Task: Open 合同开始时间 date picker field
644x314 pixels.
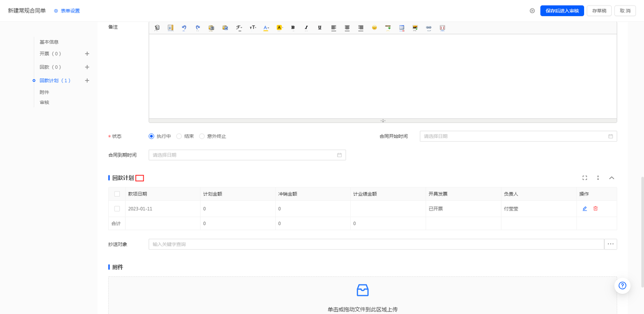Action: 518,136
